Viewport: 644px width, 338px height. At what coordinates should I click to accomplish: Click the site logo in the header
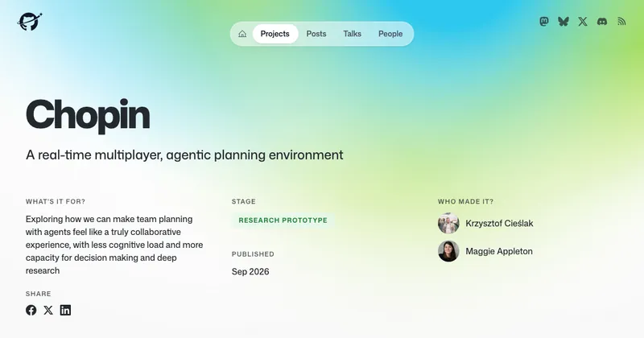click(30, 22)
